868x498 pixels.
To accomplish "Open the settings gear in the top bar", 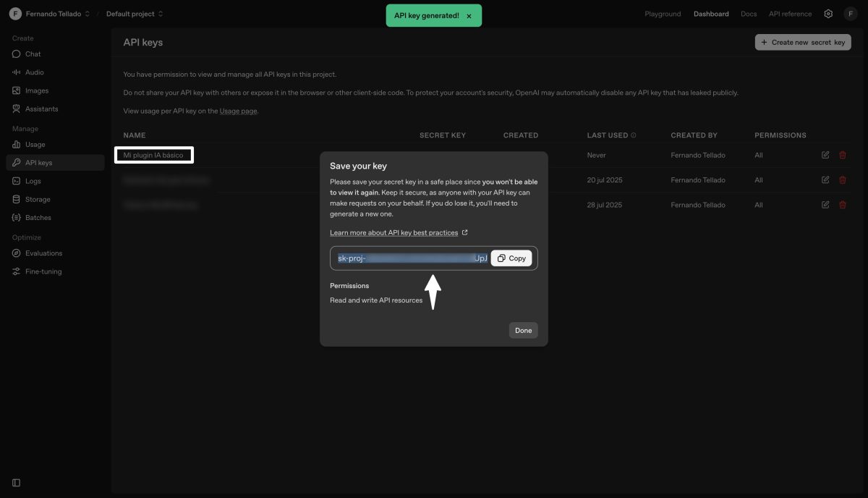I will pyautogui.click(x=827, y=13).
